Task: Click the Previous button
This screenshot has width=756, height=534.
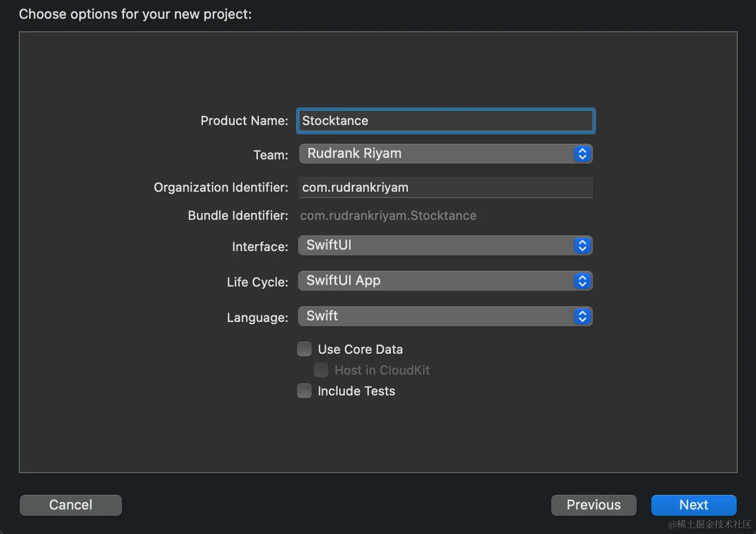Action: (593, 505)
